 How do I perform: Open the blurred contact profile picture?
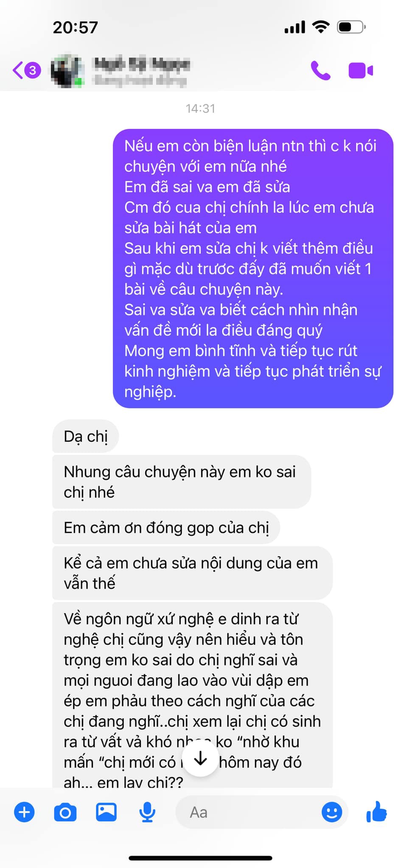(67, 70)
